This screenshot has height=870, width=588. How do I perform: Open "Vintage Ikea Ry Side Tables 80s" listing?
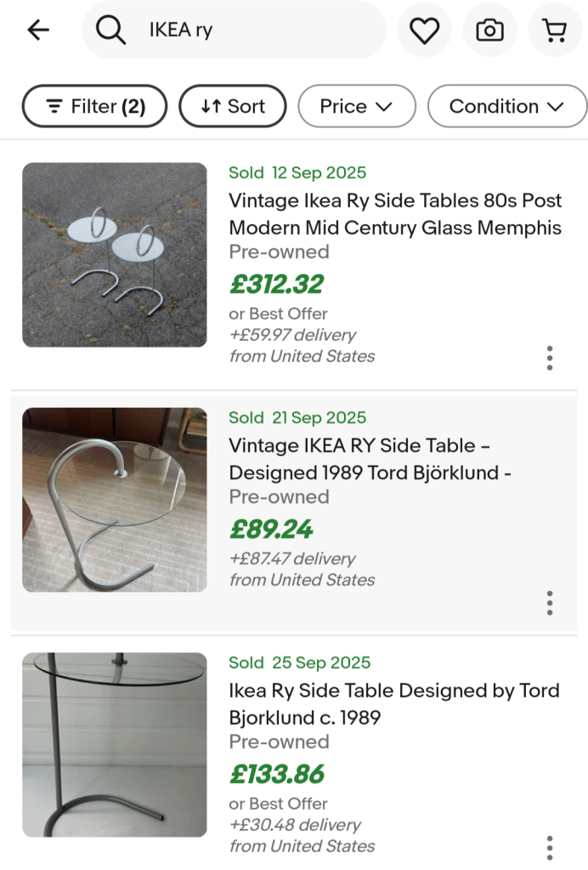tap(395, 214)
